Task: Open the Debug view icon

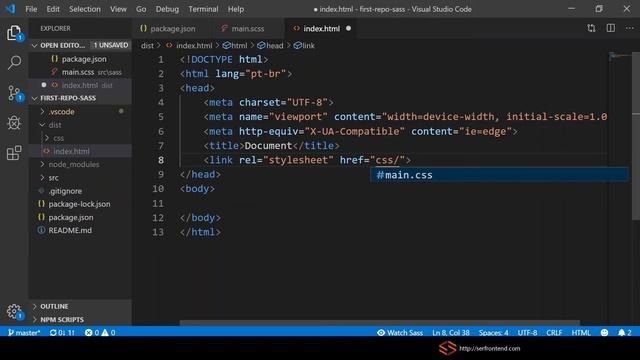Action: (14, 123)
